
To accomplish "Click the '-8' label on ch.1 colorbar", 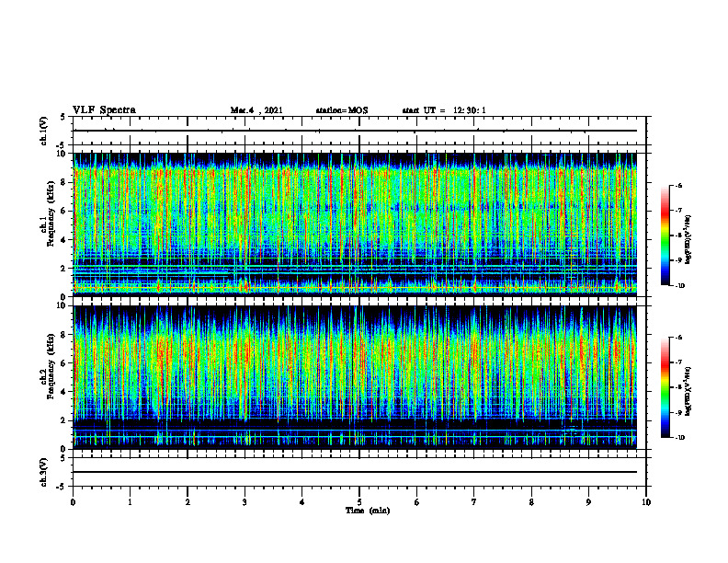I will click(678, 236).
